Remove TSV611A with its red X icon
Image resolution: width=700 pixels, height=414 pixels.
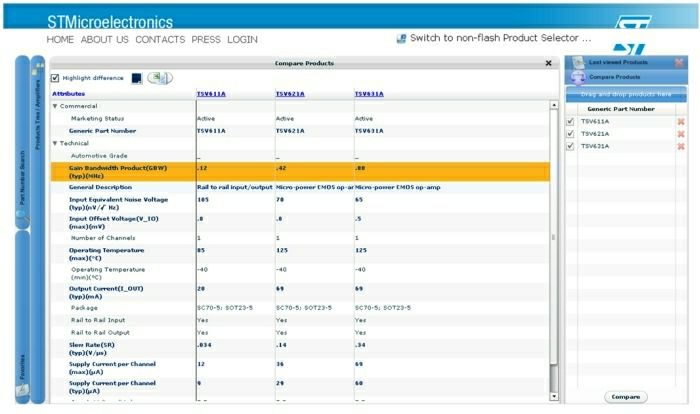click(x=681, y=121)
